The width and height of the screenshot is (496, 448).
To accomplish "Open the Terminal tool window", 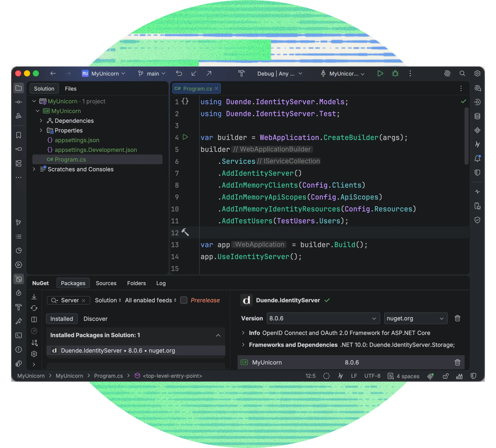I will coord(19,336).
